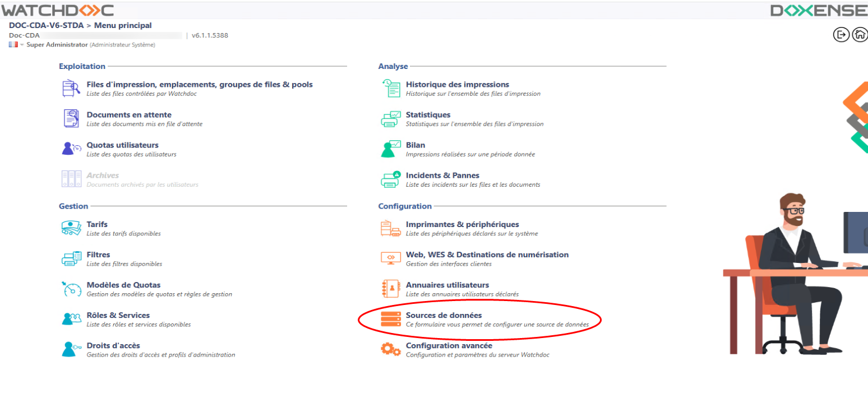Select Annuaires utilisateurs
This screenshot has width=868, height=407.
[447, 285]
